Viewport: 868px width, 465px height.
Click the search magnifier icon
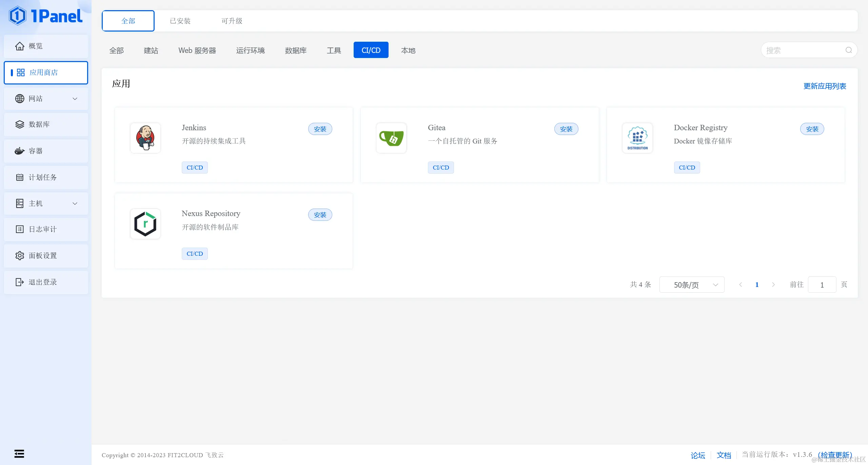(x=849, y=50)
